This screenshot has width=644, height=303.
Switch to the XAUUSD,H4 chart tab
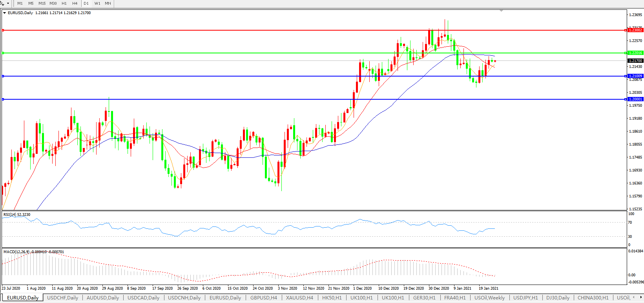tap(299, 298)
